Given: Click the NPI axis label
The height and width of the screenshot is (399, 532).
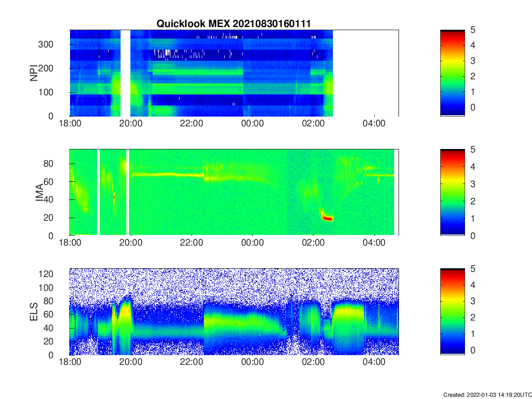Looking at the screenshot, I should pyautogui.click(x=34, y=73).
